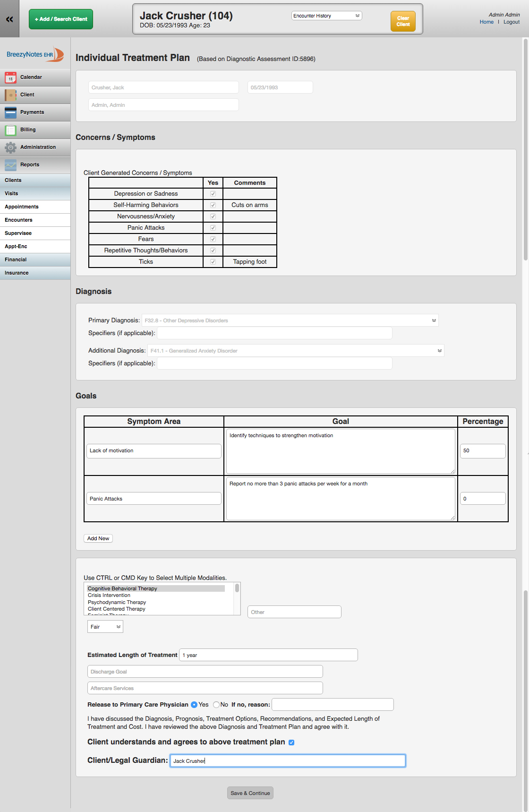Open the Additional Diagnosis dropdown
This screenshot has width=529, height=812.
tap(296, 351)
